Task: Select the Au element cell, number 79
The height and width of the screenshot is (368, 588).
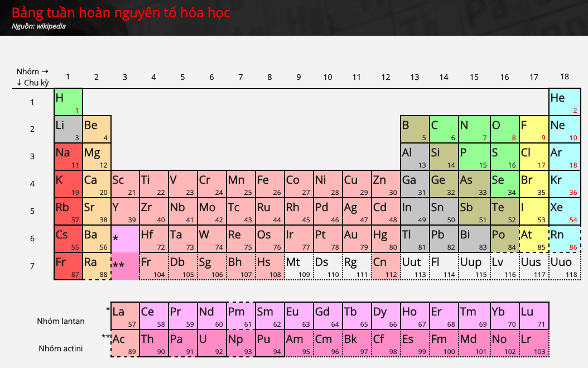Action: pos(356,239)
